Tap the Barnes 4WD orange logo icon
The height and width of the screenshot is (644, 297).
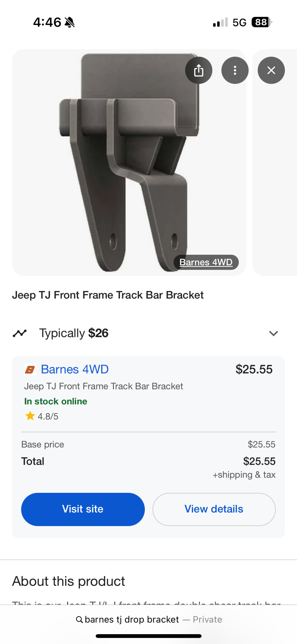click(30, 370)
